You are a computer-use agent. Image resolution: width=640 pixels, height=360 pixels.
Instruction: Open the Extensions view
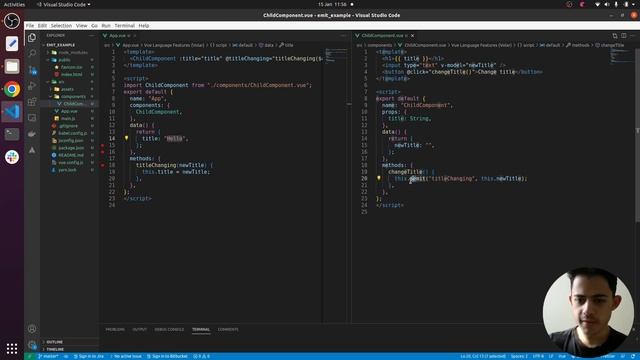[32, 102]
